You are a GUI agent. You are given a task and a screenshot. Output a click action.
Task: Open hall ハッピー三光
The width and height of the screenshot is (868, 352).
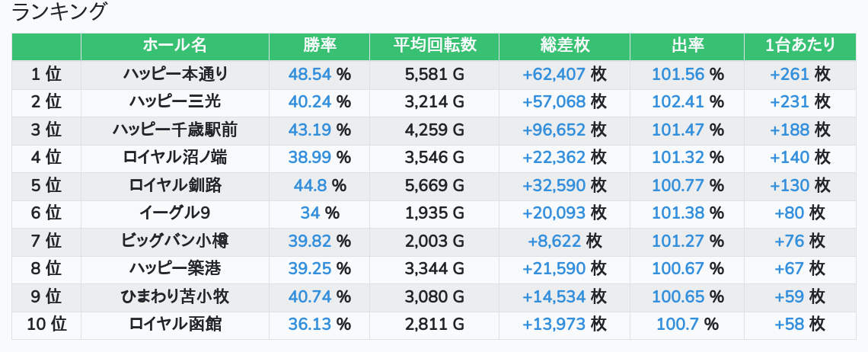(175, 102)
